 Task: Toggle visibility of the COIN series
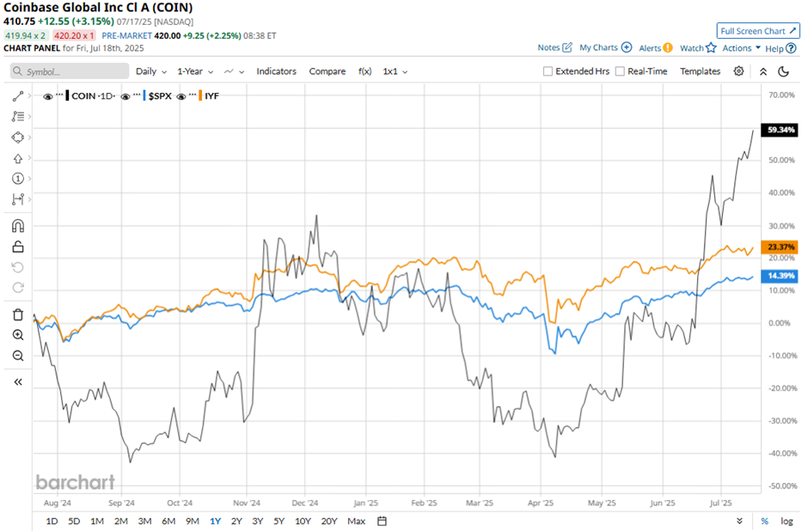coord(48,96)
